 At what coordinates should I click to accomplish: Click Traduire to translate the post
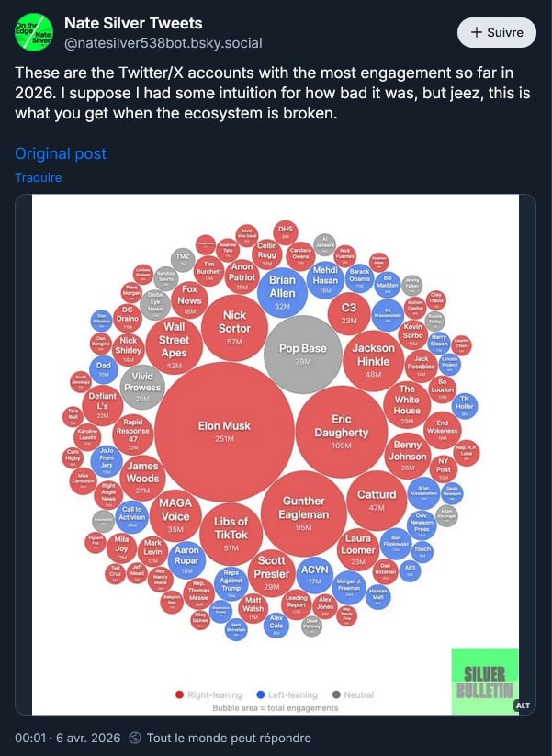pos(39,177)
